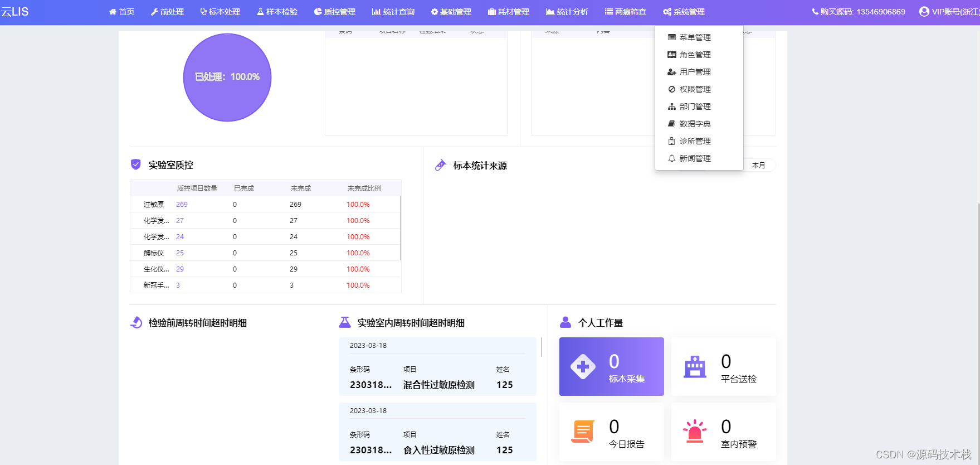The image size is (980, 465).
Task: Click the 云LIS logo
Action: [x=14, y=12]
